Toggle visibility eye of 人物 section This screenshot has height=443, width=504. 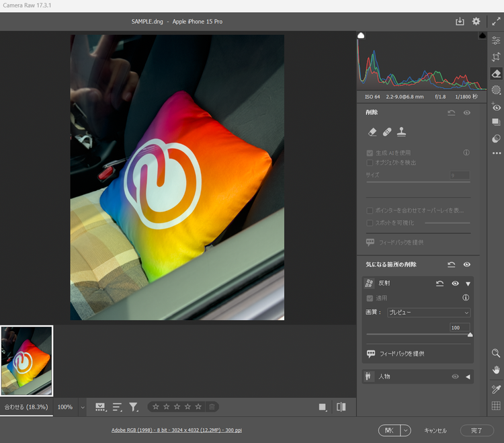click(x=455, y=376)
